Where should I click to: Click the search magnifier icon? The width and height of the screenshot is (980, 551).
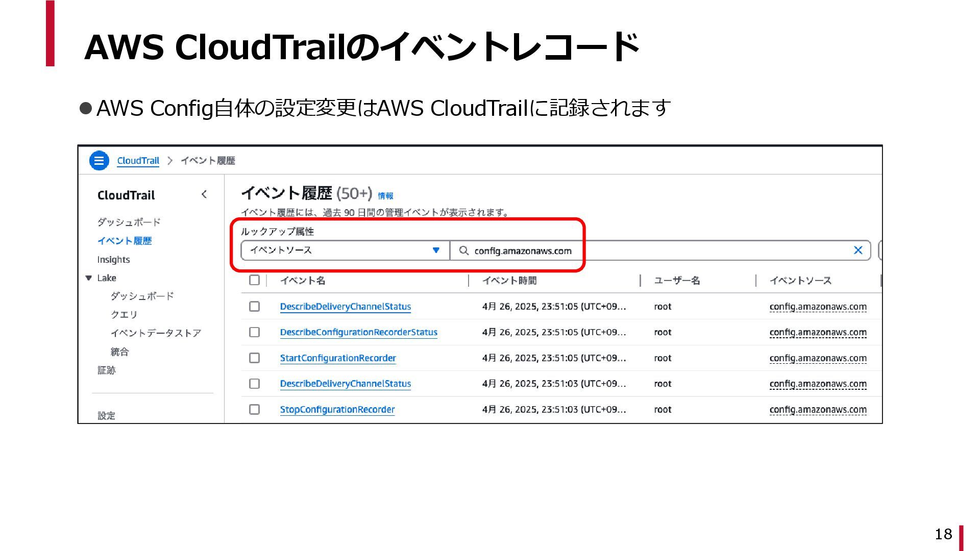463,251
